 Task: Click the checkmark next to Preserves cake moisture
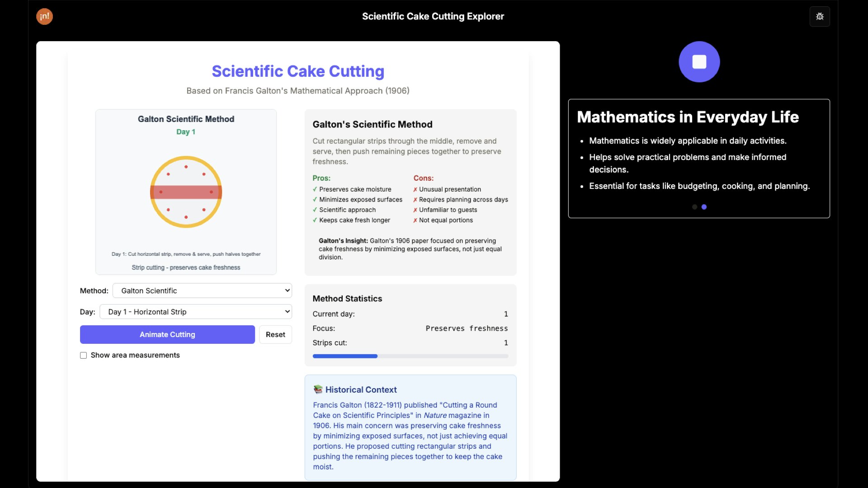pyautogui.click(x=315, y=189)
